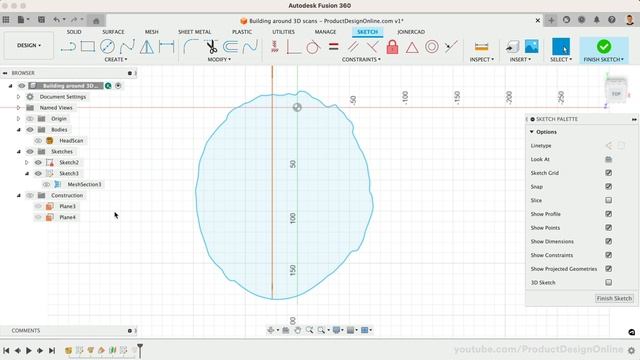Switch to the SHEET METAL tab
This screenshot has height=360, width=640.
[194, 32]
